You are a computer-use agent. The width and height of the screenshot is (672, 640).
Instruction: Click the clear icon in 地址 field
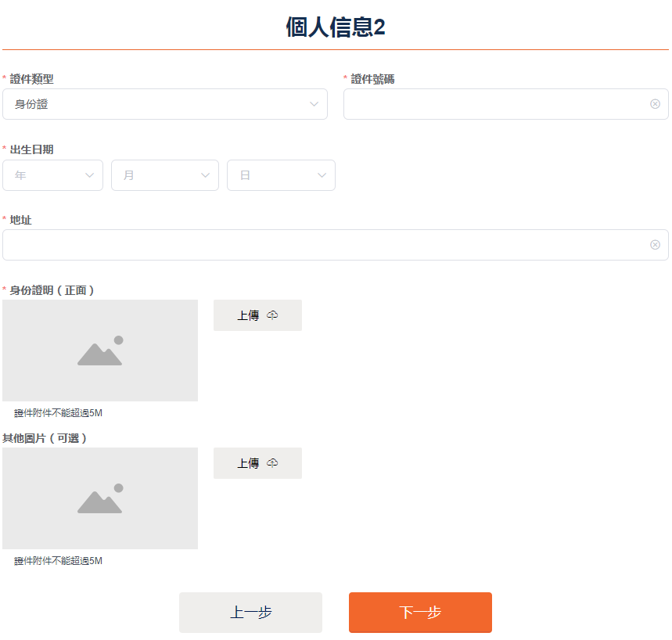[655, 245]
